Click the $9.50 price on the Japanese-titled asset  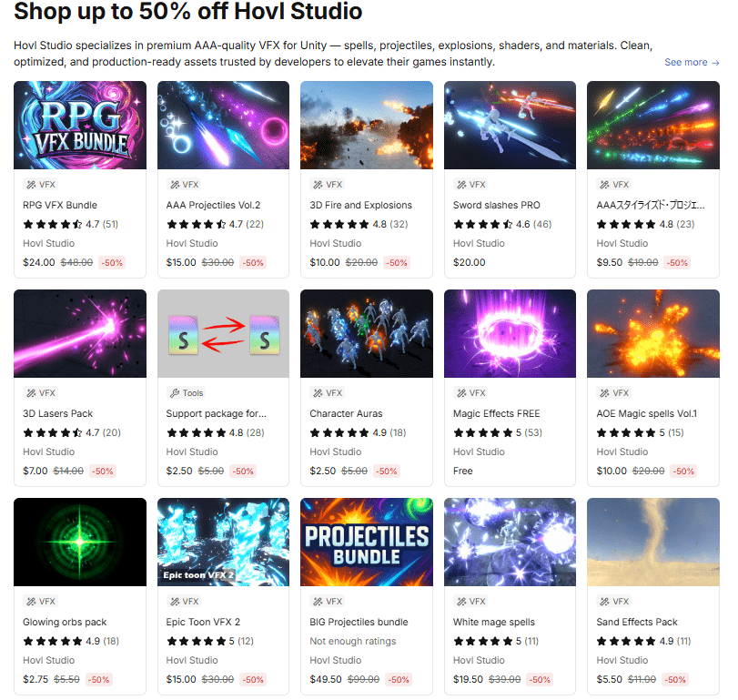click(610, 263)
